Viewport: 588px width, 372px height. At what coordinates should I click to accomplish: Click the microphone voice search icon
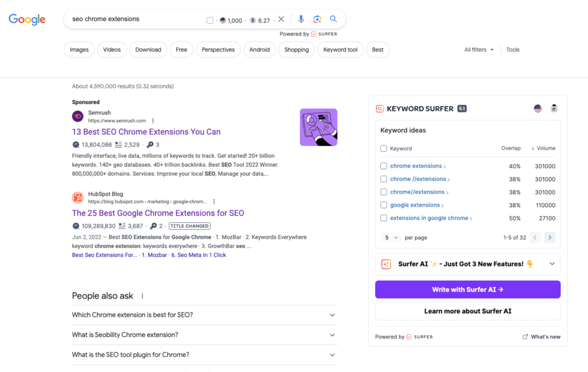301,20
